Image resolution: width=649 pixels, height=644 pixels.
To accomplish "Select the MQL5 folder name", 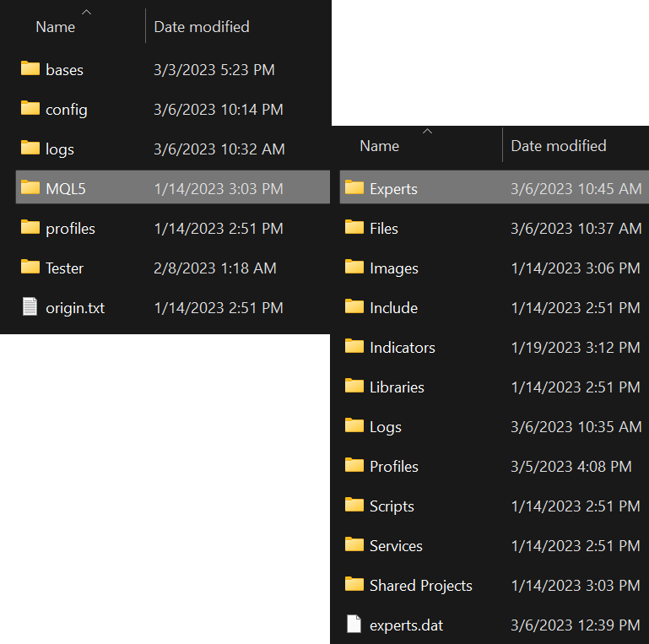I will tap(66, 189).
